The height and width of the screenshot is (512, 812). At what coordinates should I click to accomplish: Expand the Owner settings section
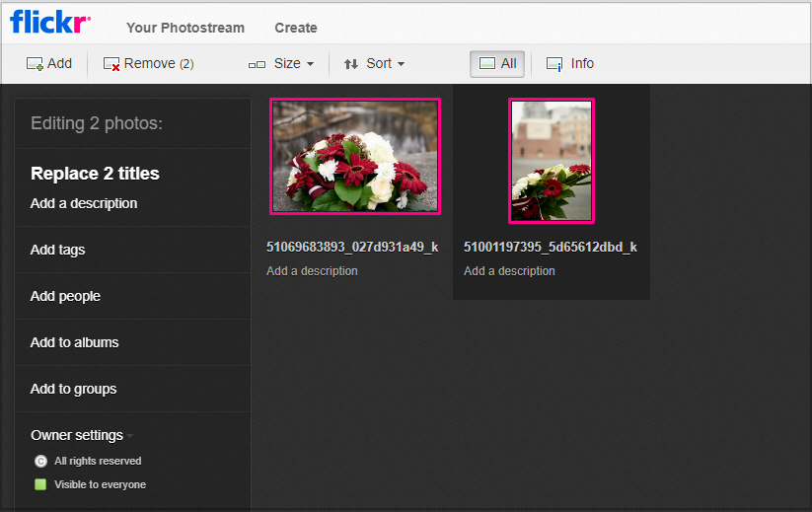pyautogui.click(x=82, y=435)
